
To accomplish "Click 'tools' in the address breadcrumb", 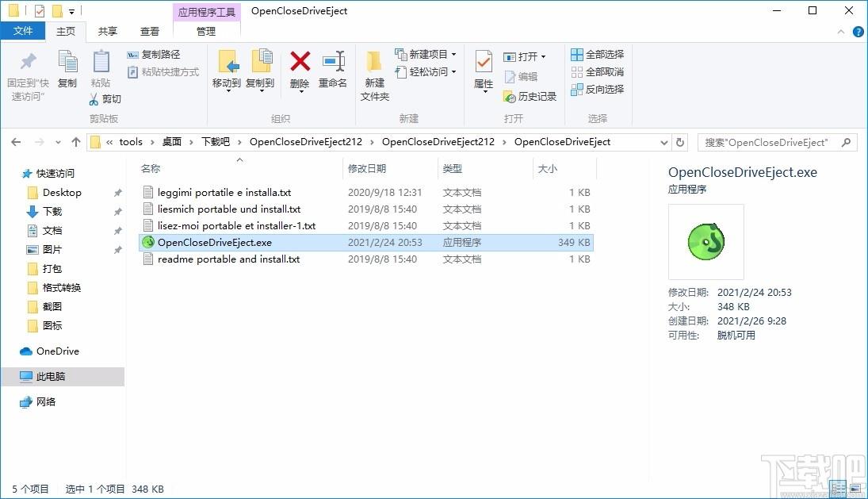I will pos(131,142).
